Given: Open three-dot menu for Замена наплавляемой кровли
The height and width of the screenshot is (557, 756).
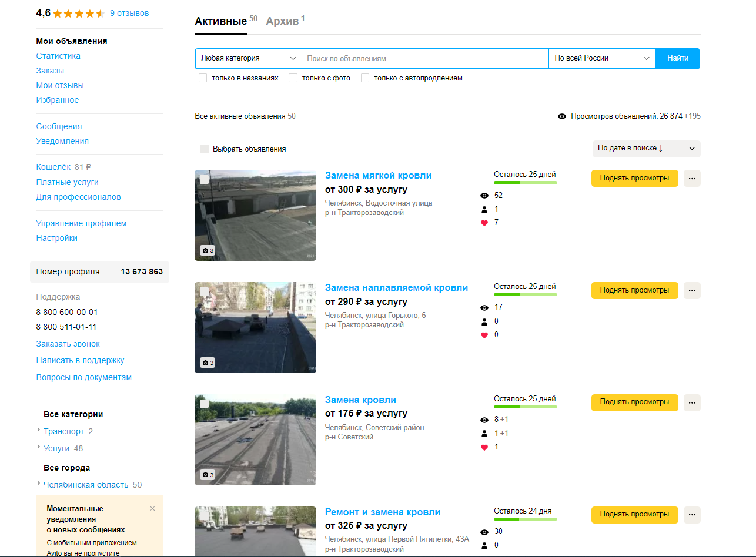Looking at the screenshot, I should [x=692, y=290].
